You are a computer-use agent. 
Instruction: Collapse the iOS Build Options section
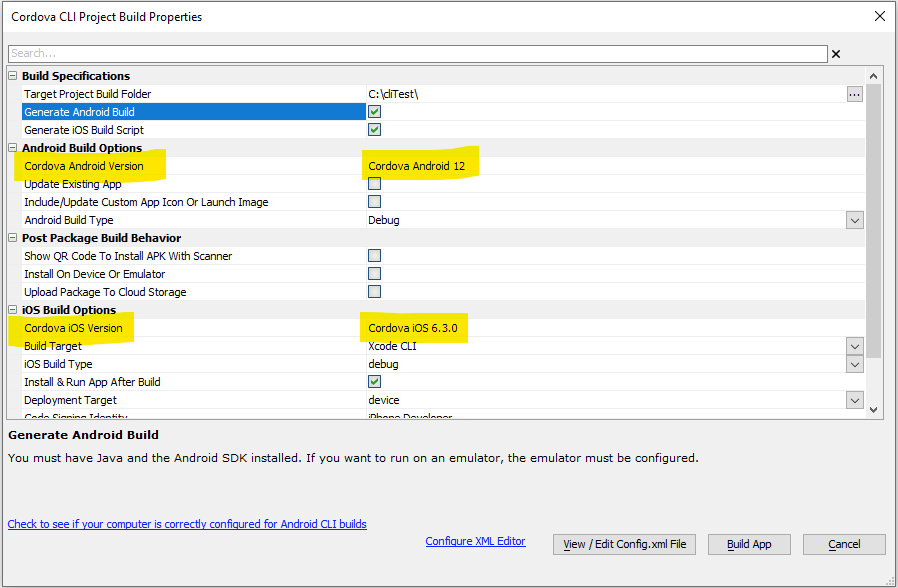pos(13,310)
